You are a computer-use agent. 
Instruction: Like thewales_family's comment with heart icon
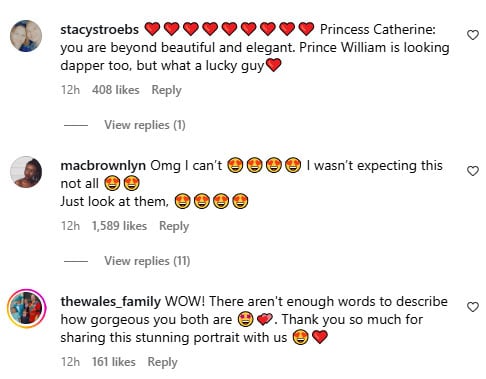click(473, 307)
